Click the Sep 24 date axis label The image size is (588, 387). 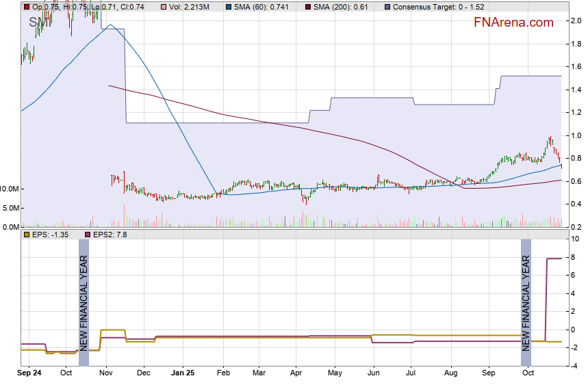pyautogui.click(x=29, y=374)
